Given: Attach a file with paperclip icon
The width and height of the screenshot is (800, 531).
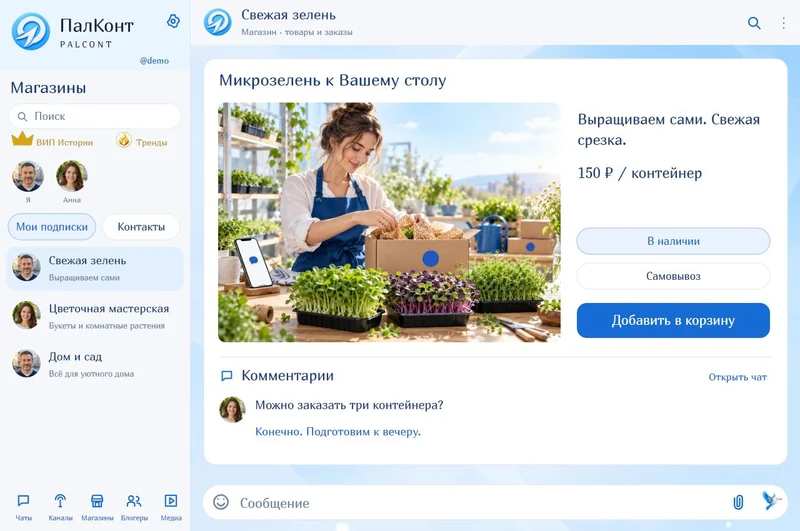Looking at the screenshot, I should click(738, 502).
